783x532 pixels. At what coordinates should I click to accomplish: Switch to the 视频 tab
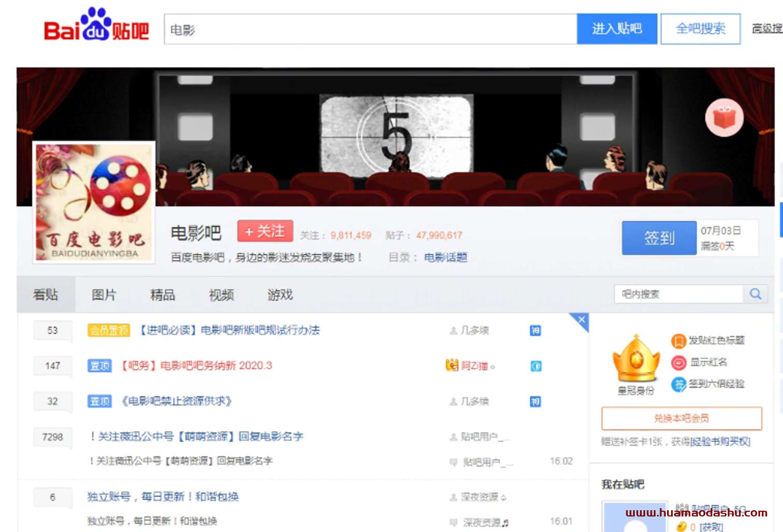pyautogui.click(x=221, y=295)
